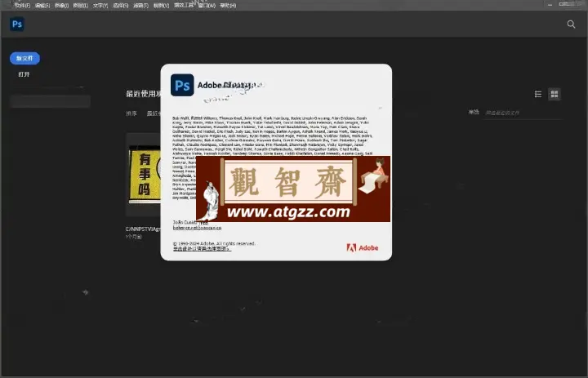The height and width of the screenshot is (378, 588).
Task: Open the legal notices link in About dialog
Action: 202,249
